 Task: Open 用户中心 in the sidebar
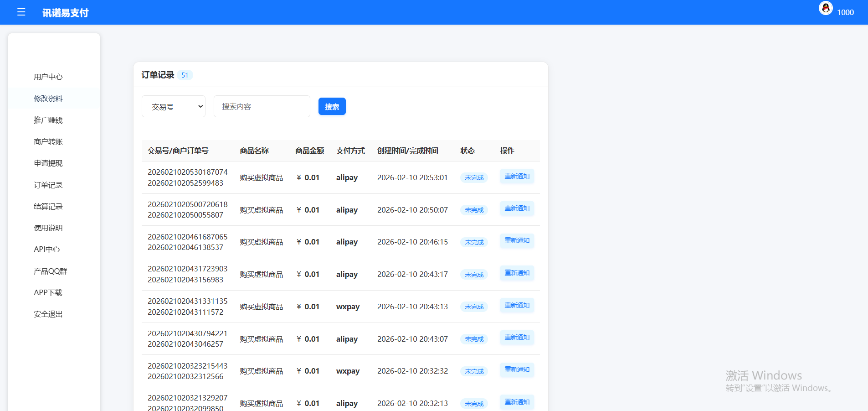pyautogui.click(x=48, y=77)
